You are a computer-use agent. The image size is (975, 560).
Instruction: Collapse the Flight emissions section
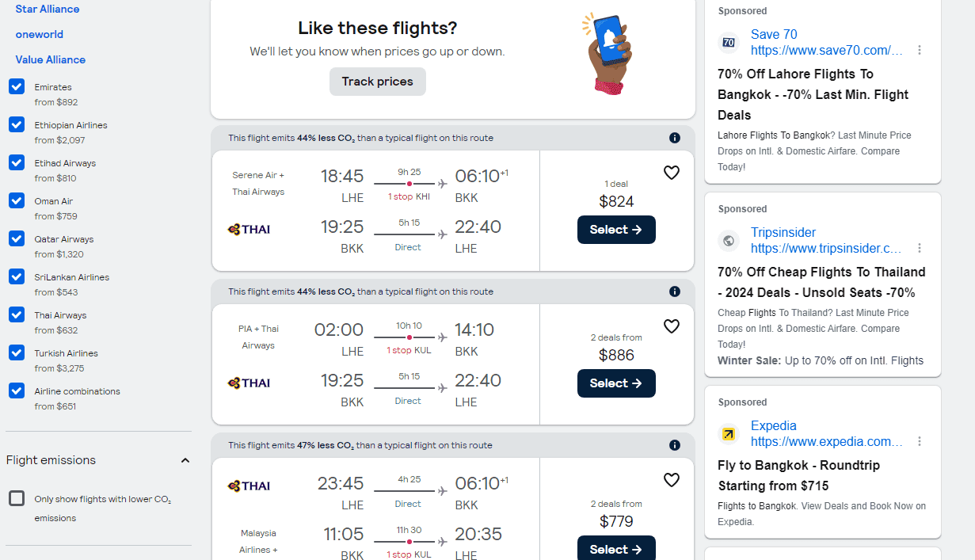click(185, 460)
